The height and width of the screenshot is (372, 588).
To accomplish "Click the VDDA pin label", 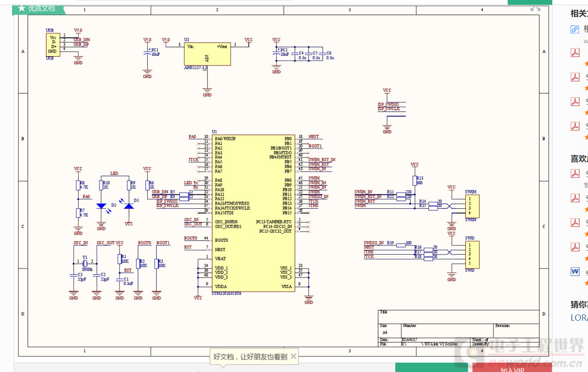I will (220, 286).
